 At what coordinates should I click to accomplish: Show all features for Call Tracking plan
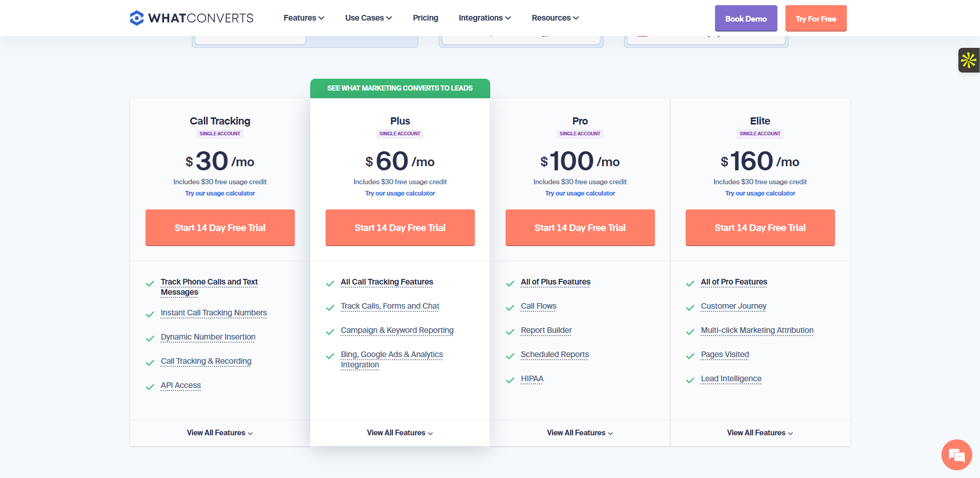point(220,433)
